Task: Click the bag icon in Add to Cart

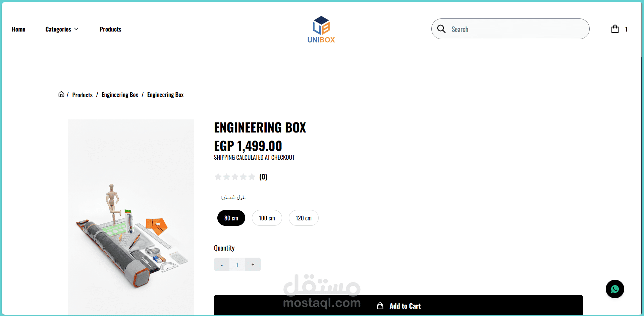Action: click(380, 306)
